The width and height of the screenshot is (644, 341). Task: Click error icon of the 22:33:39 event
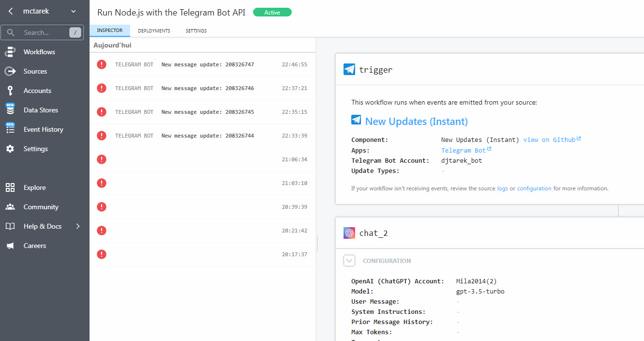click(x=102, y=136)
